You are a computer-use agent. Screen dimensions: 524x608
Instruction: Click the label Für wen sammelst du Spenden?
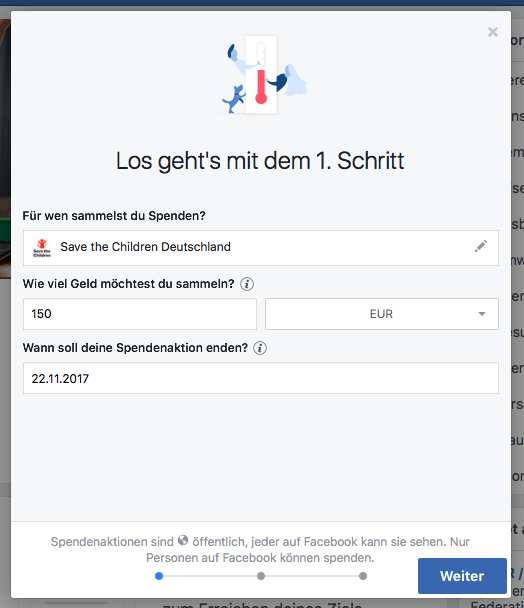point(114,216)
